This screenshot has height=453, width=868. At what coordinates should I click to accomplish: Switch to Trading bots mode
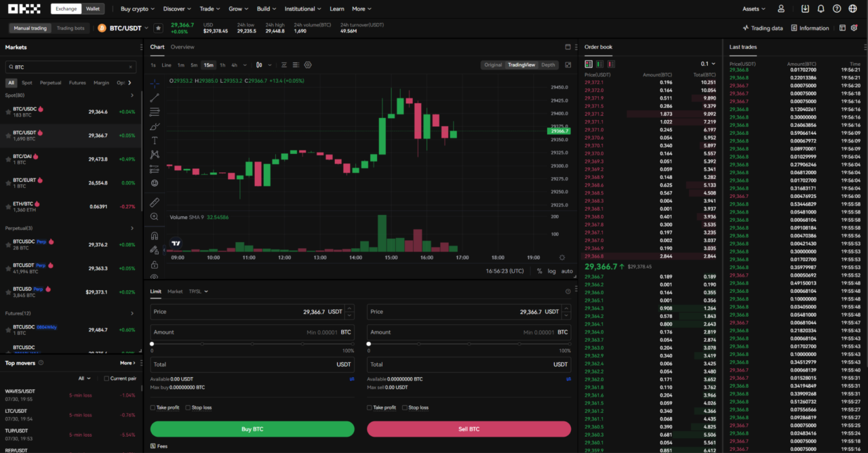pos(74,28)
